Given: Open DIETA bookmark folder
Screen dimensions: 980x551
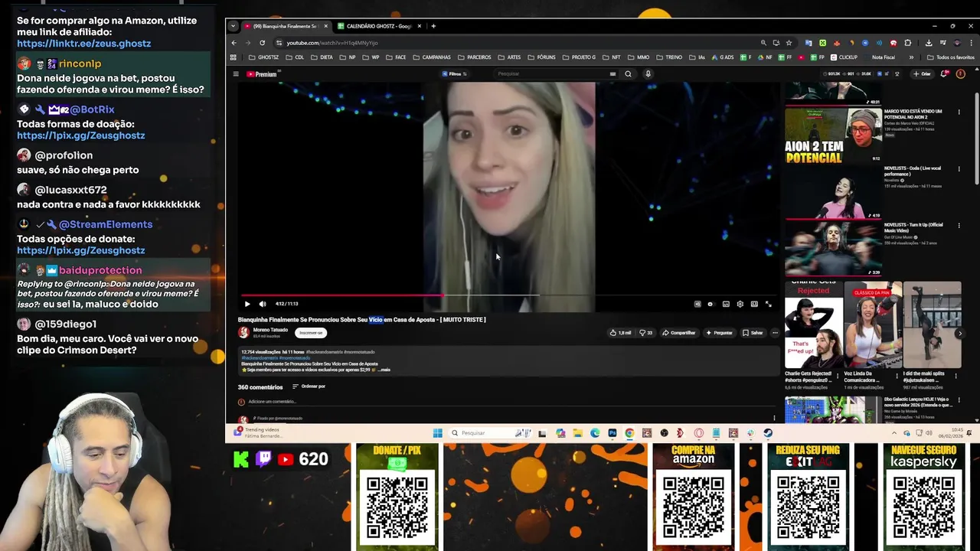Looking at the screenshot, I should tap(323, 57).
